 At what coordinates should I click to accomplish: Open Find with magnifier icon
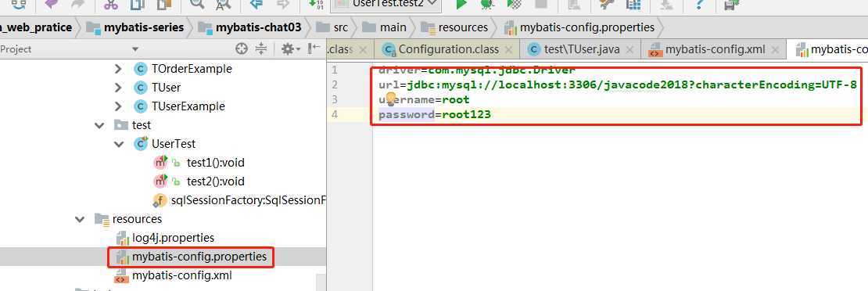[x=197, y=4]
